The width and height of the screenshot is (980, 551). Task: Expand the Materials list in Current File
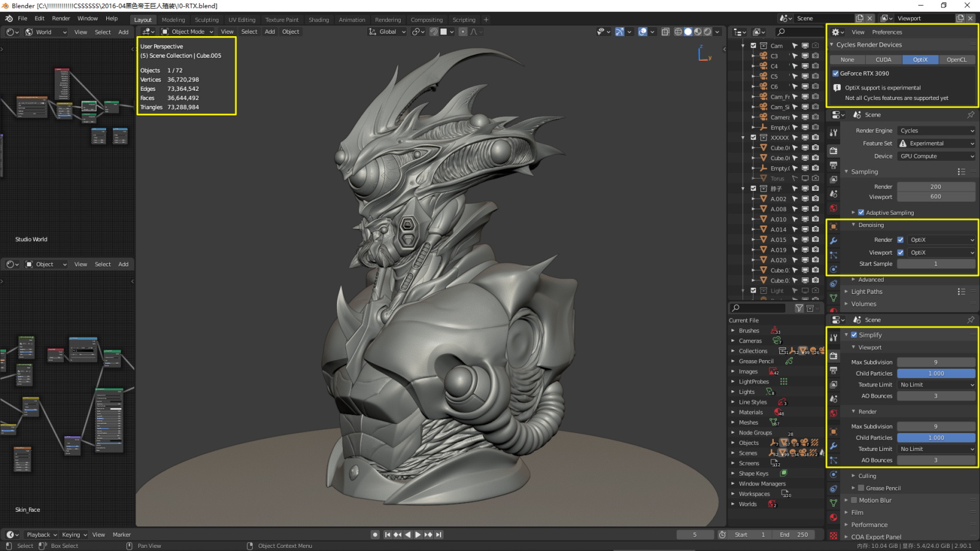coord(733,412)
